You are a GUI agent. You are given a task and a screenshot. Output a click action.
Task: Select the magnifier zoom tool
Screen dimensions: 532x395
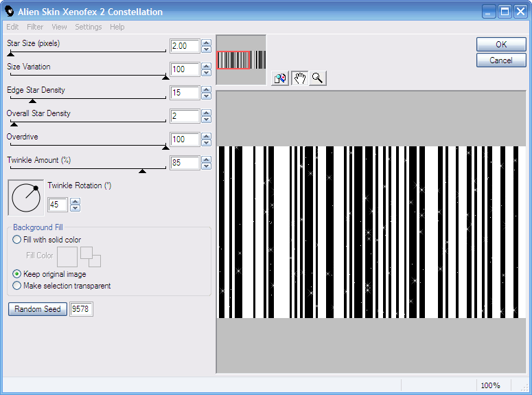tap(317, 78)
